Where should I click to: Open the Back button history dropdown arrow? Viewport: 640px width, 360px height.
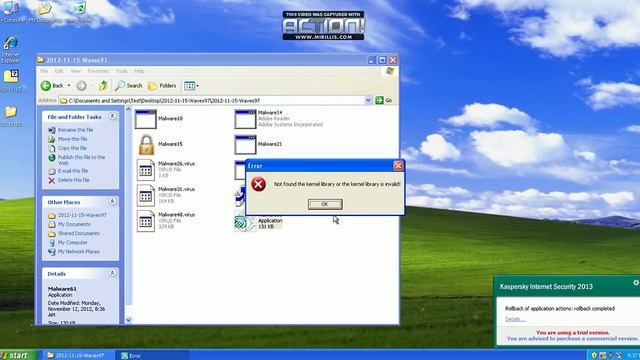69,86
